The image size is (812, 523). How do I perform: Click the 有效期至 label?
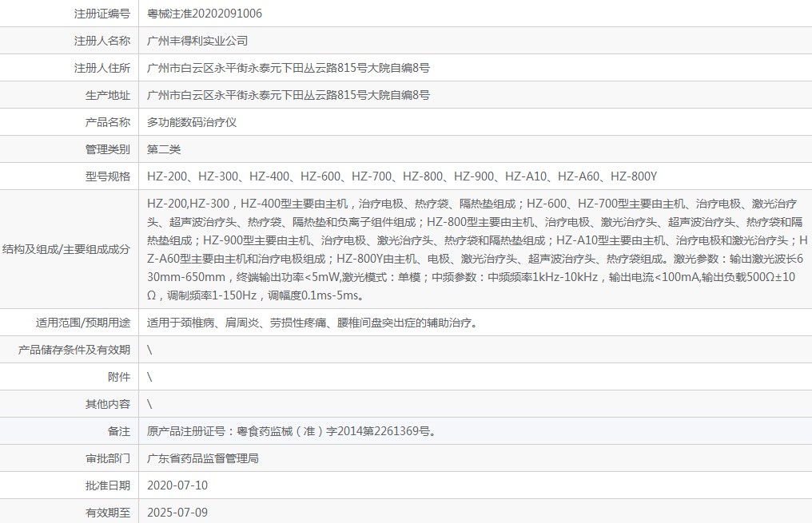pyautogui.click(x=108, y=513)
